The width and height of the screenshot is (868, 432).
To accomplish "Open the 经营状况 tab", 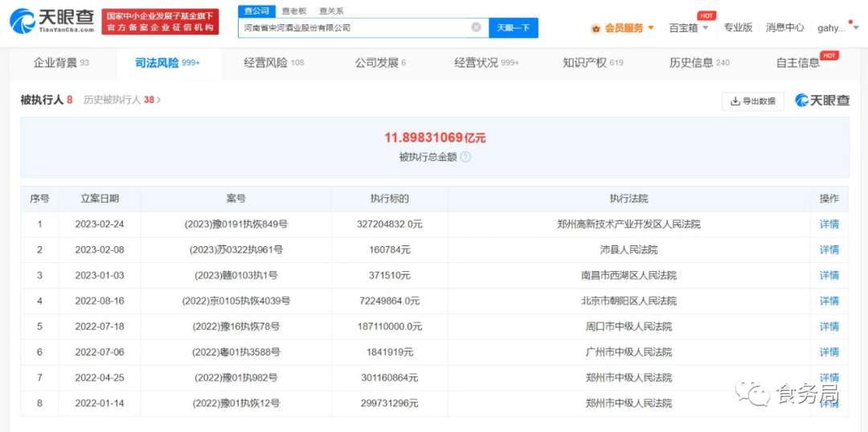I will tap(486, 63).
